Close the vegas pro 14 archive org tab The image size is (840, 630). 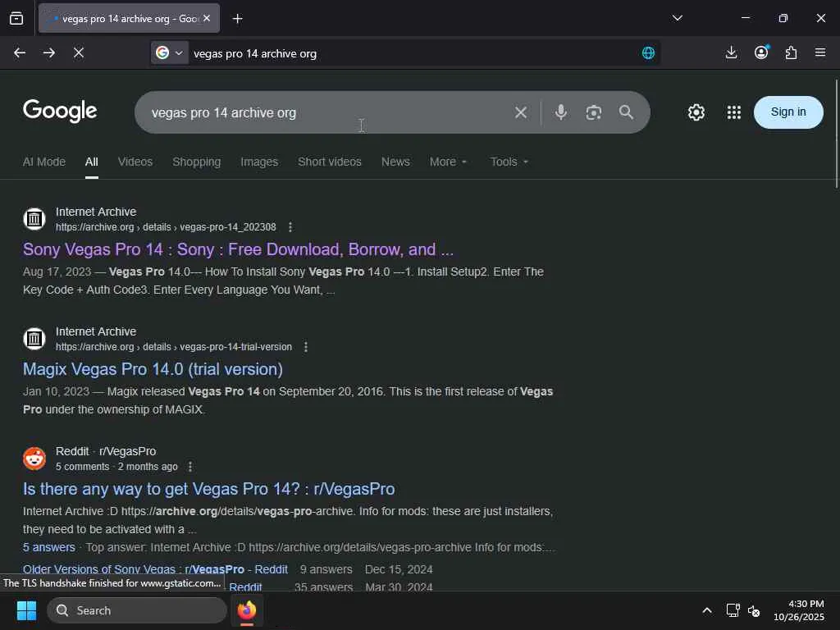click(207, 18)
